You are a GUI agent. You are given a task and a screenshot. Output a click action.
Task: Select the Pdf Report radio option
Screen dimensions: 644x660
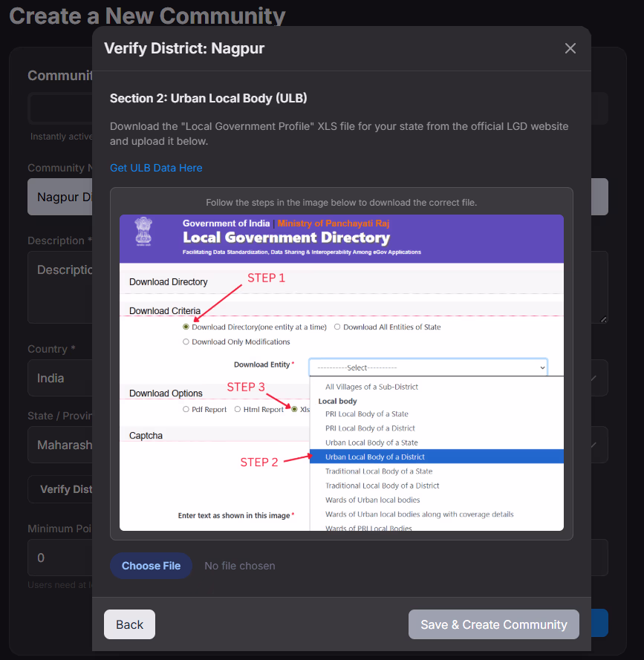pyautogui.click(x=186, y=410)
